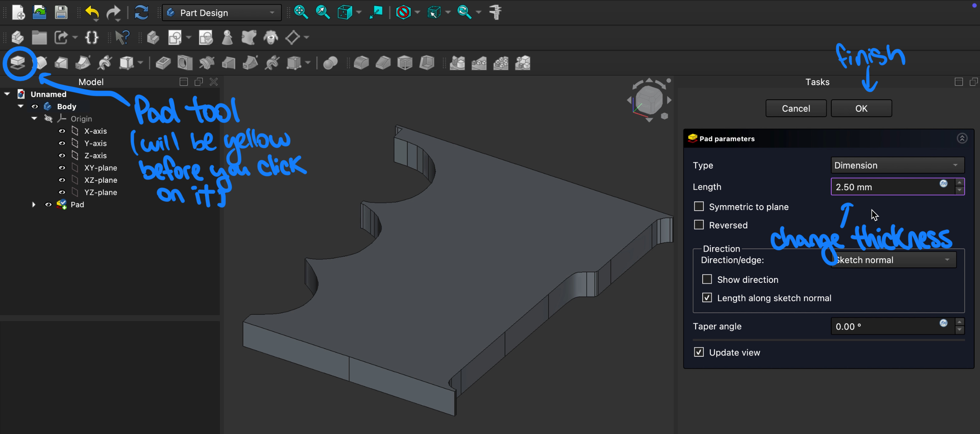Toggle visibility of XY-plane

coord(62,168)
